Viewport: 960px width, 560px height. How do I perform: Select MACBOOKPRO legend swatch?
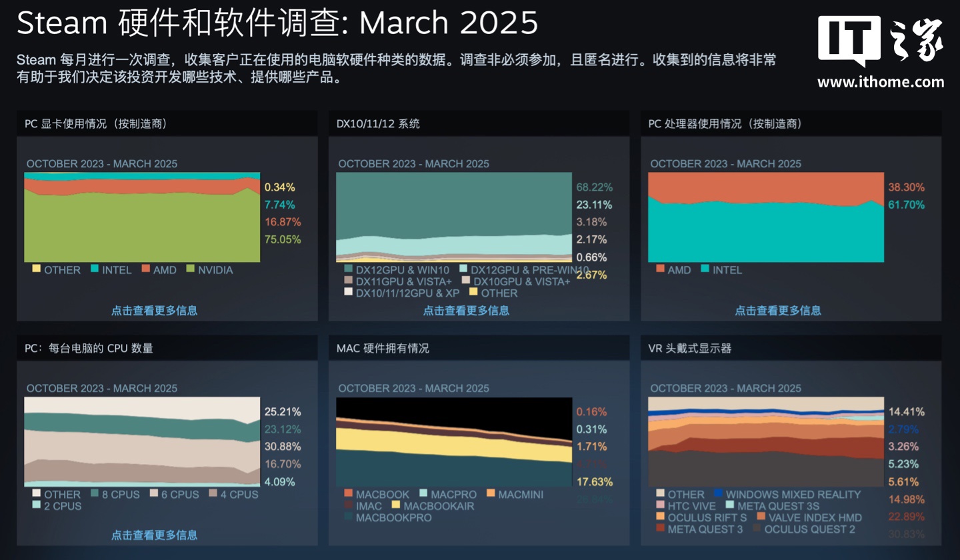point(348,517)
